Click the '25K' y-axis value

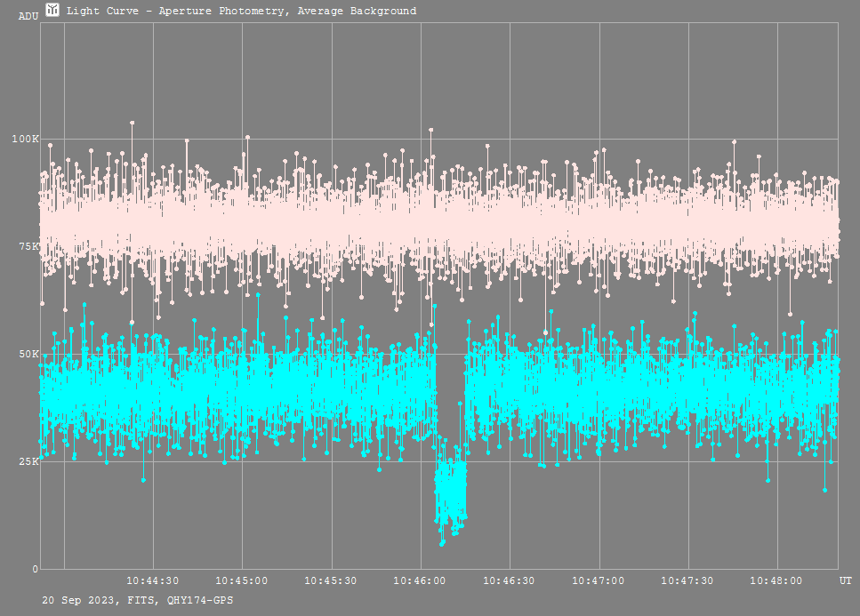[x=28, y=461]
